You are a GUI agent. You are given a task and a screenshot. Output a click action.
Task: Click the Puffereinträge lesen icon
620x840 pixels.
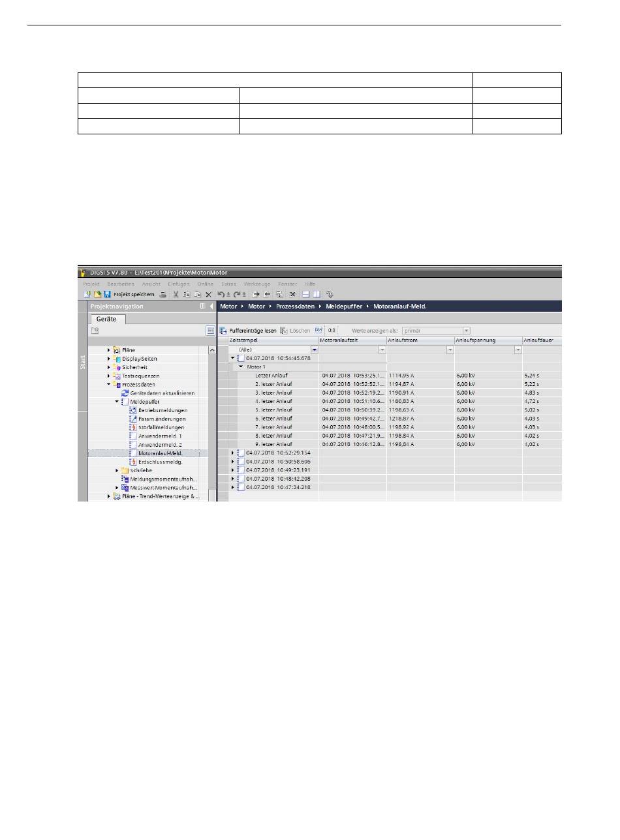223,331
